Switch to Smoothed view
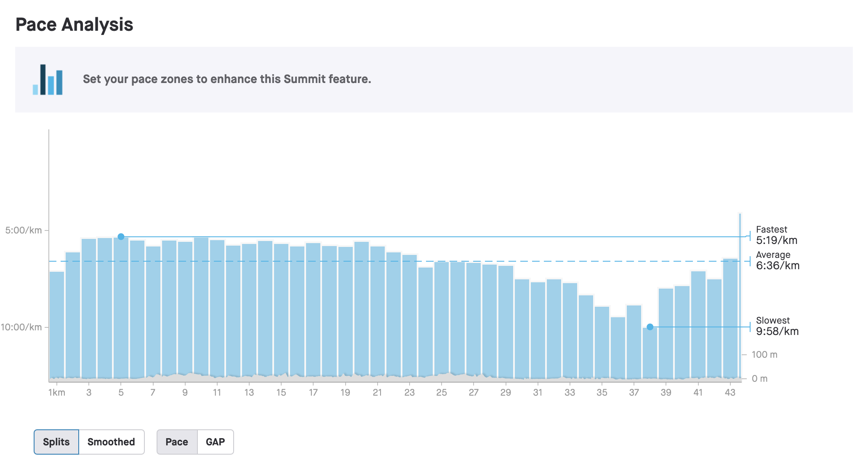 point(111,442)
